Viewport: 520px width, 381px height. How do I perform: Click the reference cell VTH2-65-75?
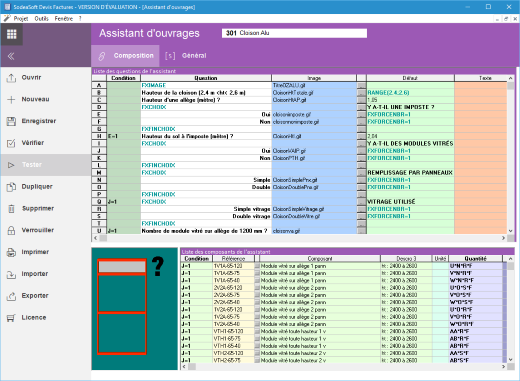(233, 360)
